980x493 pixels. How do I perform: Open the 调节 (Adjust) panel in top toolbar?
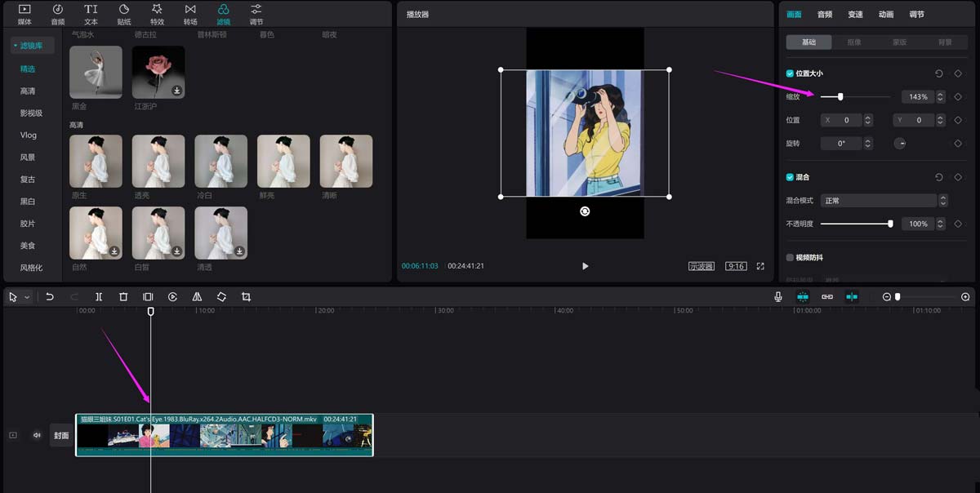[256, 14]
